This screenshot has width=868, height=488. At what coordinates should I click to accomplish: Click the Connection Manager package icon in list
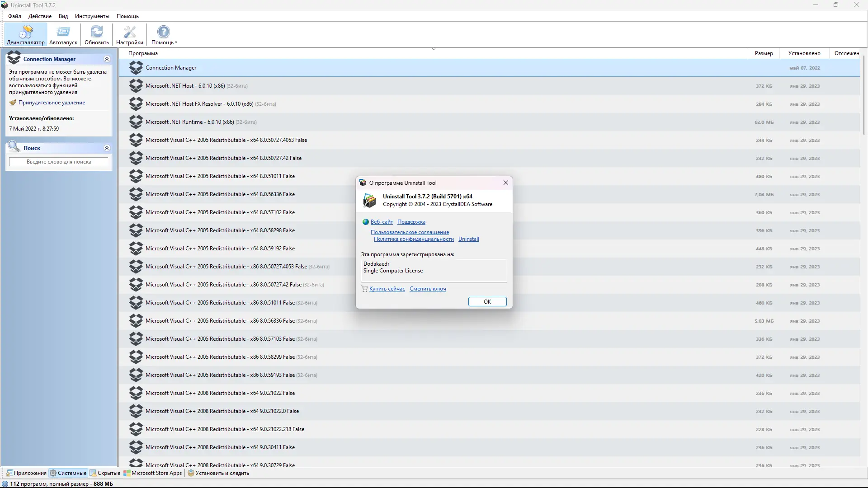136,68
